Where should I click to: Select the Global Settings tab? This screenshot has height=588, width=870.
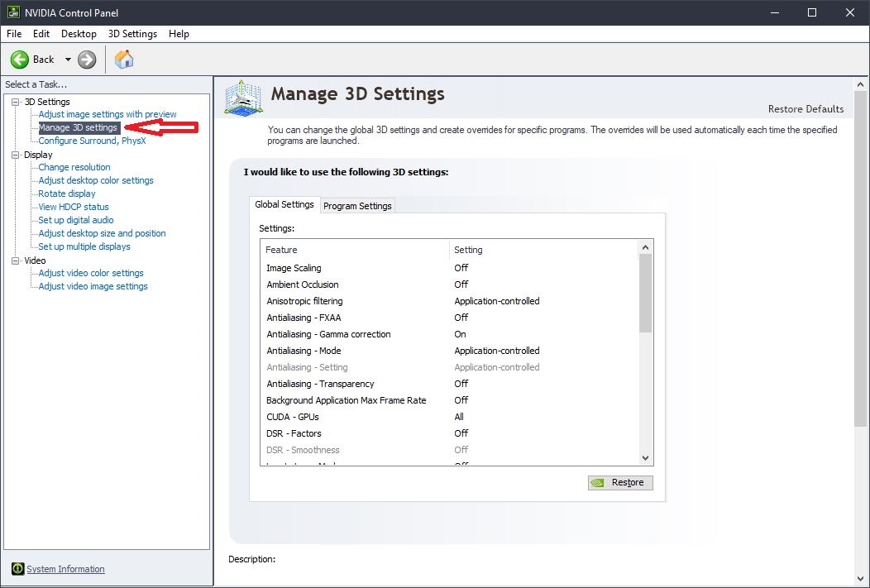(x=284, y=203)
